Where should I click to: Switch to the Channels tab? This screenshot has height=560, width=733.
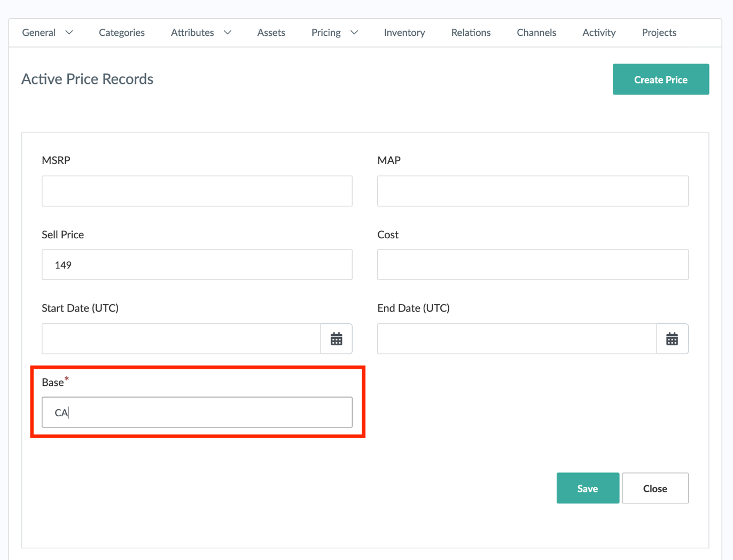[536, 33]
